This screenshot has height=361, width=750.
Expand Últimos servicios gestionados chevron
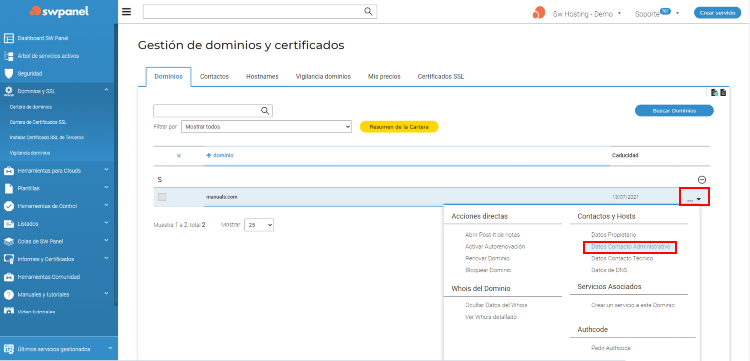tap(110, 349)
